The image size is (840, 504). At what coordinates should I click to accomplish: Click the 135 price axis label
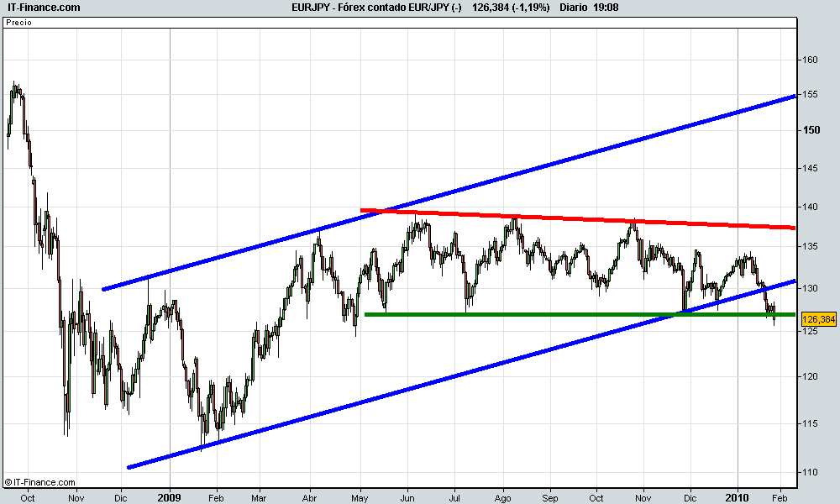tap(811, 246)
